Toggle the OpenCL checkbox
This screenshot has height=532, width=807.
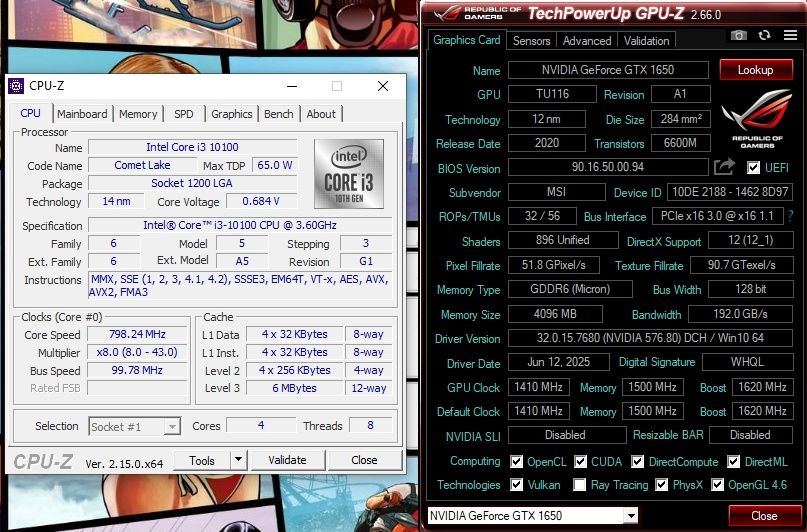tap(516, 462)
